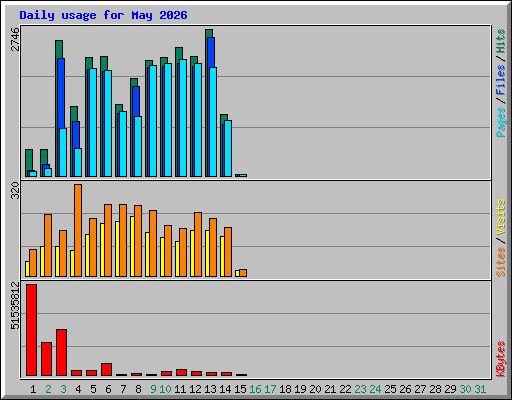Click day 19 on the x-axis

(x=300, y=389)
